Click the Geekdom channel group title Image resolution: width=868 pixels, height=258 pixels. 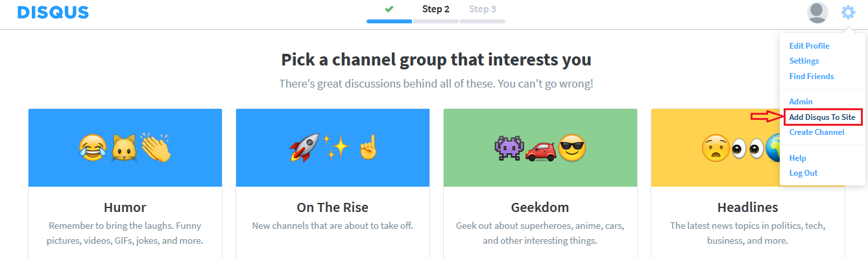click(540, 207)
